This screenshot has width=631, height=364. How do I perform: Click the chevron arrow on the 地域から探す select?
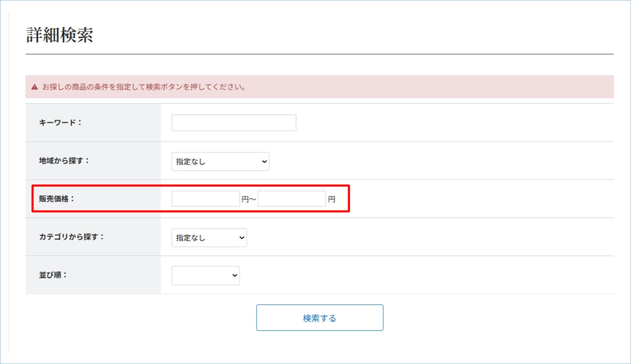click(264, 162)
